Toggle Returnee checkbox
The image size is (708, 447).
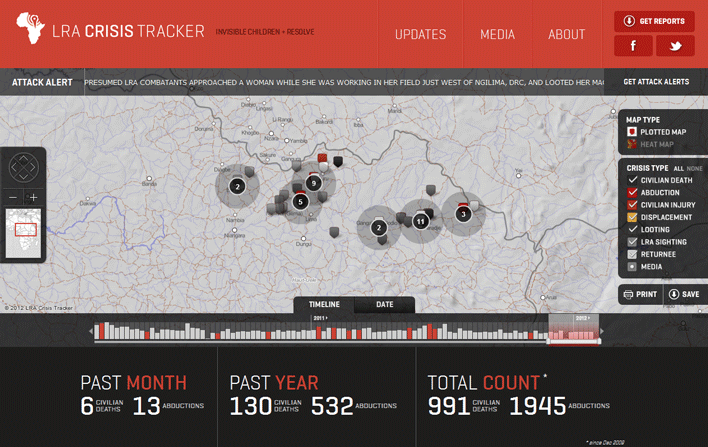pyautogui.click(x=632, y=254)
